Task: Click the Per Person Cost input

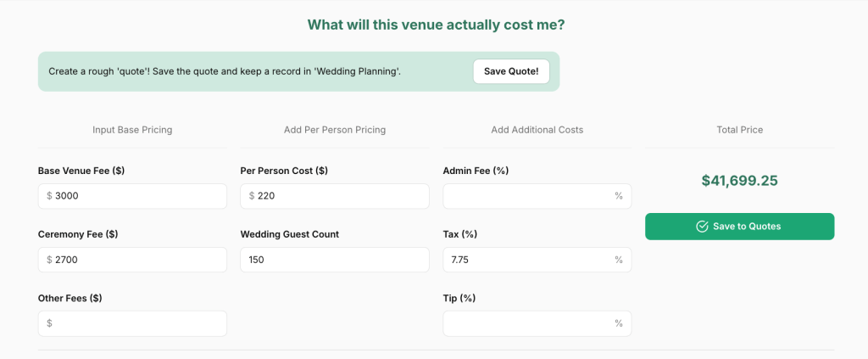Action: point(339,196)
